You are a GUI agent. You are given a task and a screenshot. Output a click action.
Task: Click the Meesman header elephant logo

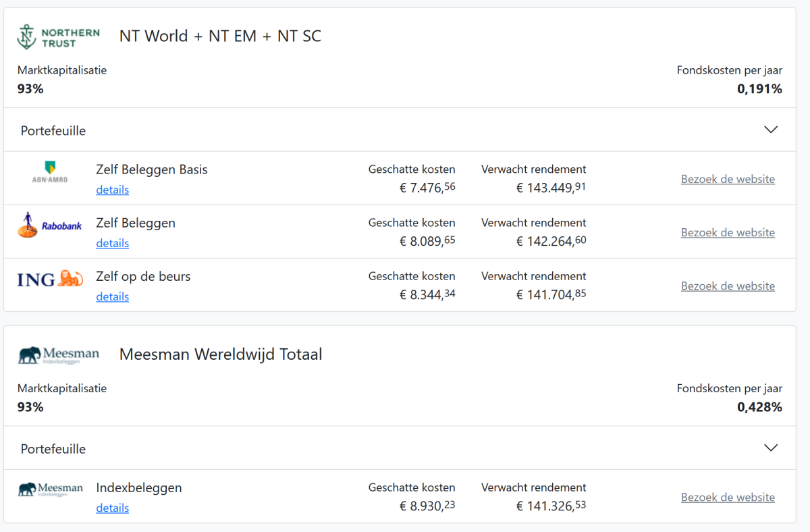click(59, 355)
